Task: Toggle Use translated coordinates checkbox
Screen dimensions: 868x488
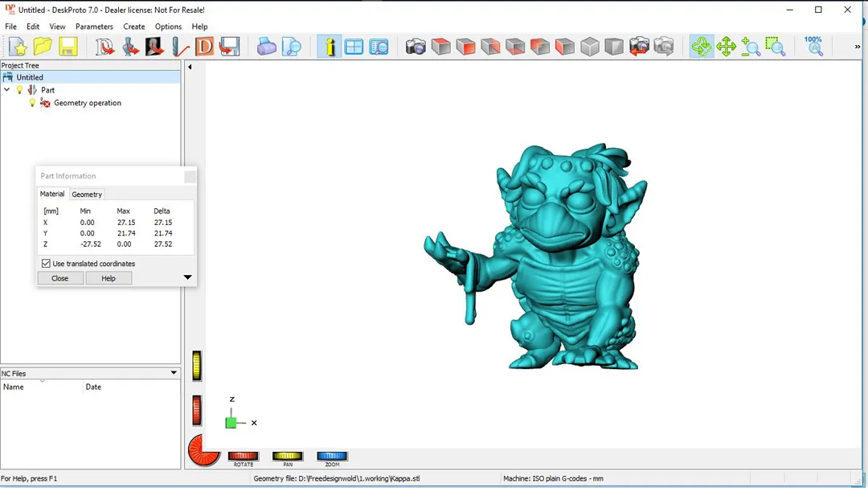Action: pyautogui.click(x=46, y=264)
